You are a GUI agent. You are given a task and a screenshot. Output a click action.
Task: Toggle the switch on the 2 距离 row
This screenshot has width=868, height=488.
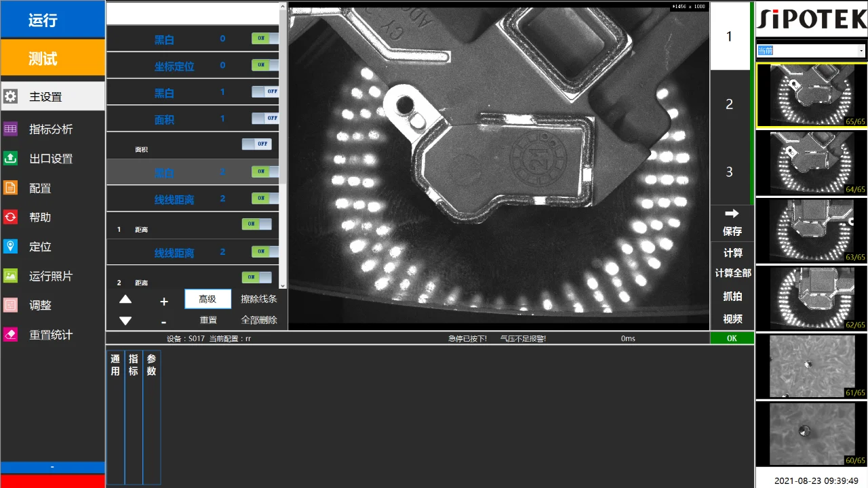click(256, 277)
